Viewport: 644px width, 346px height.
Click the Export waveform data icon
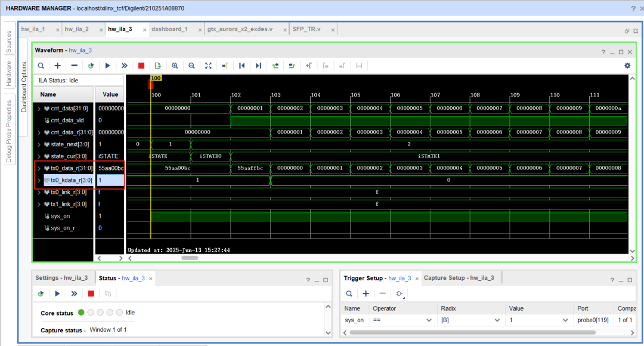tap(157, 66)
